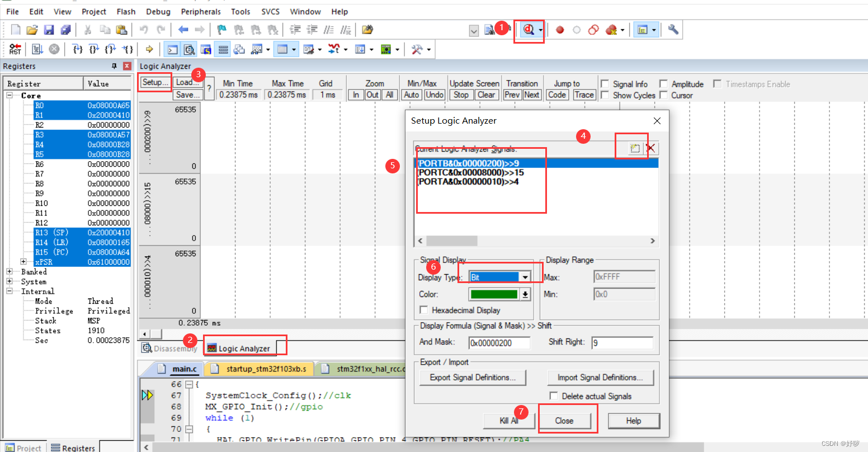Viewport: 868px width, 452px height.
Task: Open the Flash menu
Action: [x=126, y=11]
